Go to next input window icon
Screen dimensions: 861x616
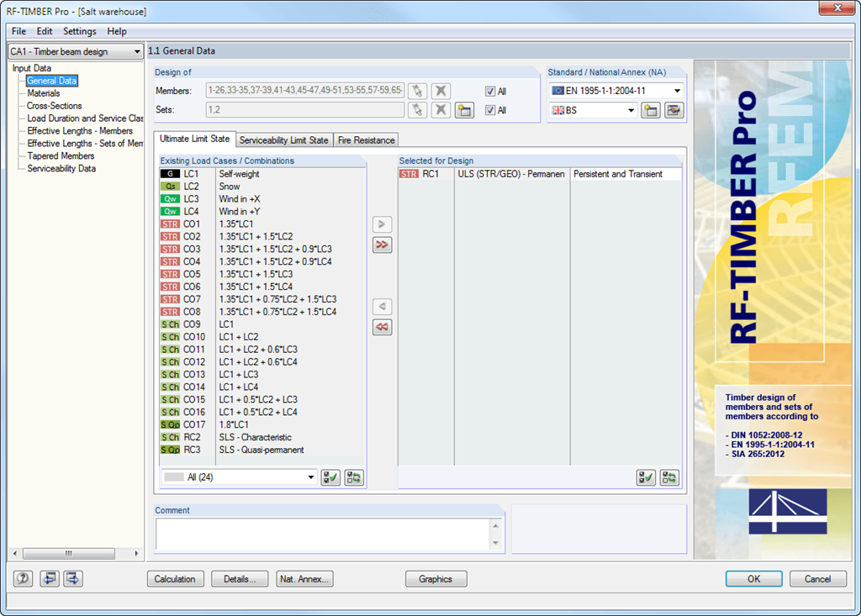click(73, 578)
